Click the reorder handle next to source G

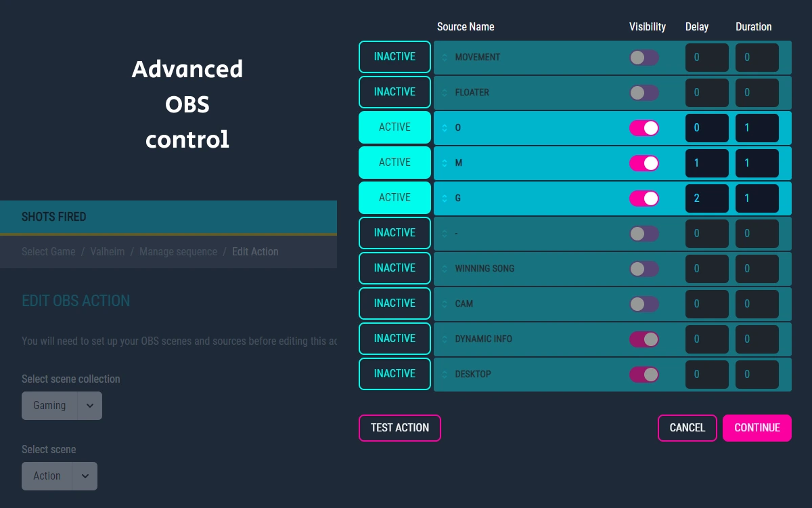coord(445,198)
